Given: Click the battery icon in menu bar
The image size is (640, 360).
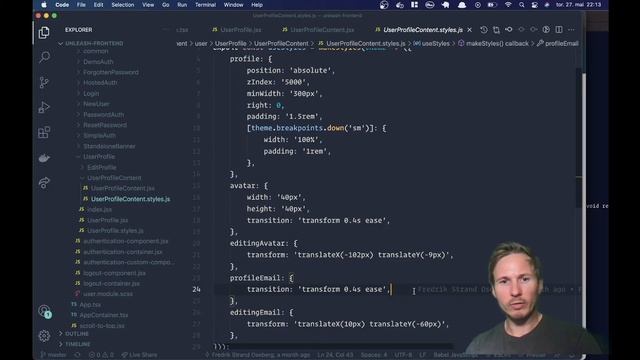Looking at the screenshot, I should point(492,5).
